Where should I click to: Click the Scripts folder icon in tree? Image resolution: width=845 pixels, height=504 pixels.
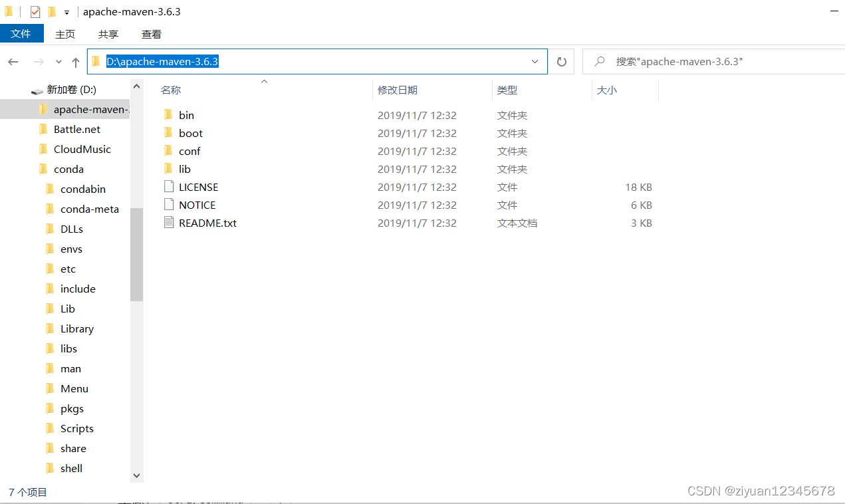(50, 428)
